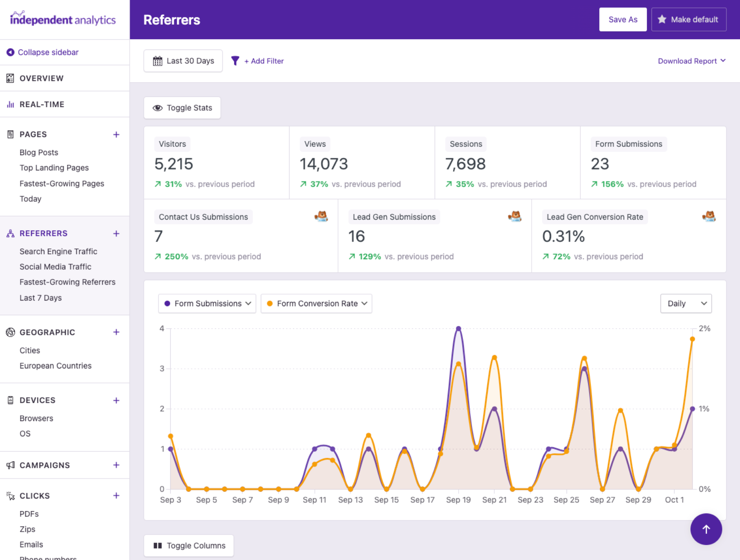The height and width of the screenshot is (560, 740).
Task: Click the Geographic globe icon
Action: (10, 332)
